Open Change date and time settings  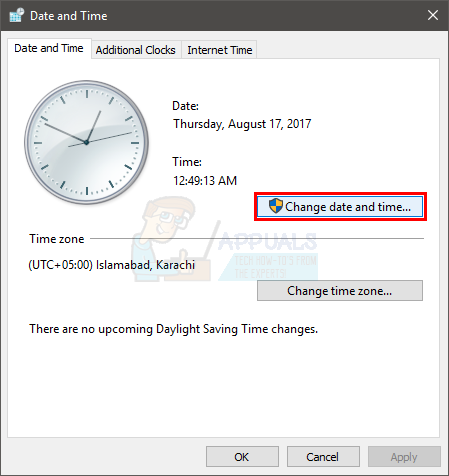point(340,207)
